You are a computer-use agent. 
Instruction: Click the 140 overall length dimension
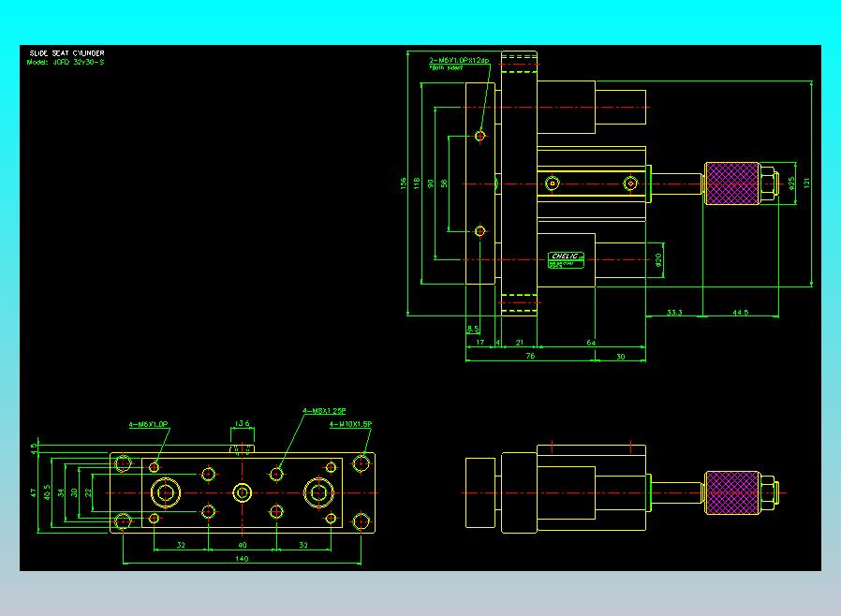[242, 559]
